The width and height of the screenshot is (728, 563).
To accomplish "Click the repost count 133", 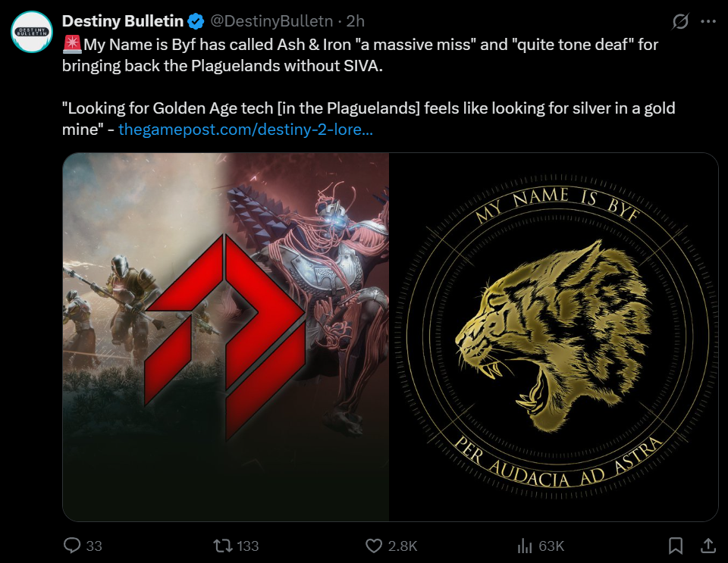I will [x=247, y=546].
